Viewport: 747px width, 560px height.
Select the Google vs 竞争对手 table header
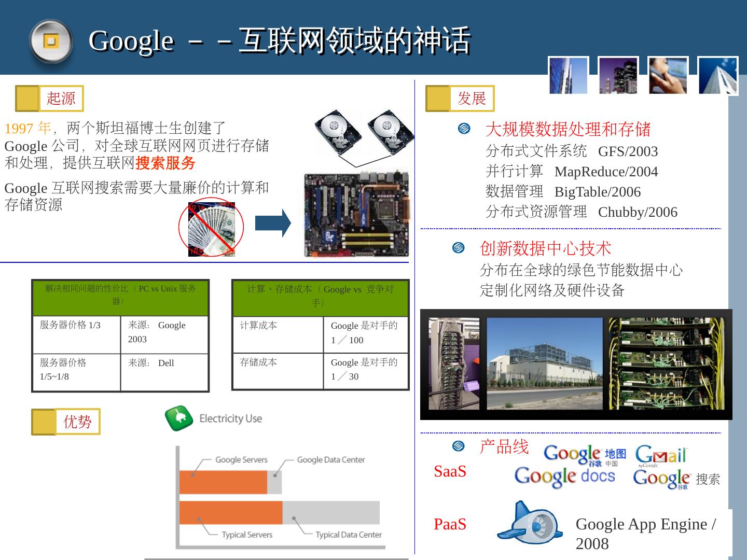coord(321,298)
